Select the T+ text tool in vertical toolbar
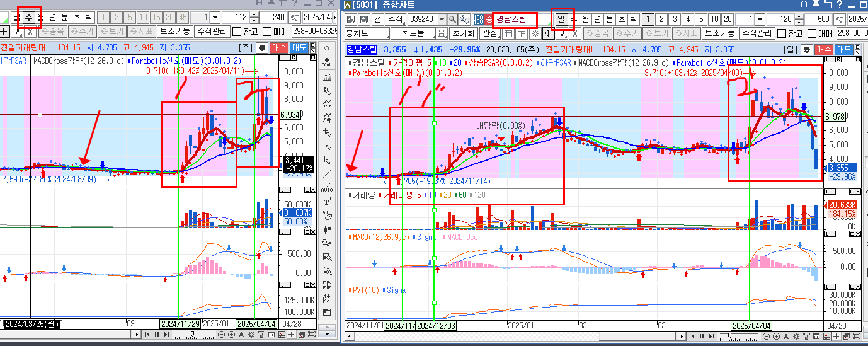Image resolution: width=868 pixels, height=346 pixels. [x=326, y=202]
